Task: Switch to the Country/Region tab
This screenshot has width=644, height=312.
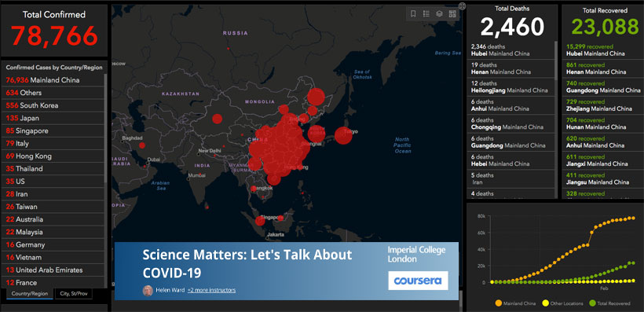Action: (x=30, y=294)
